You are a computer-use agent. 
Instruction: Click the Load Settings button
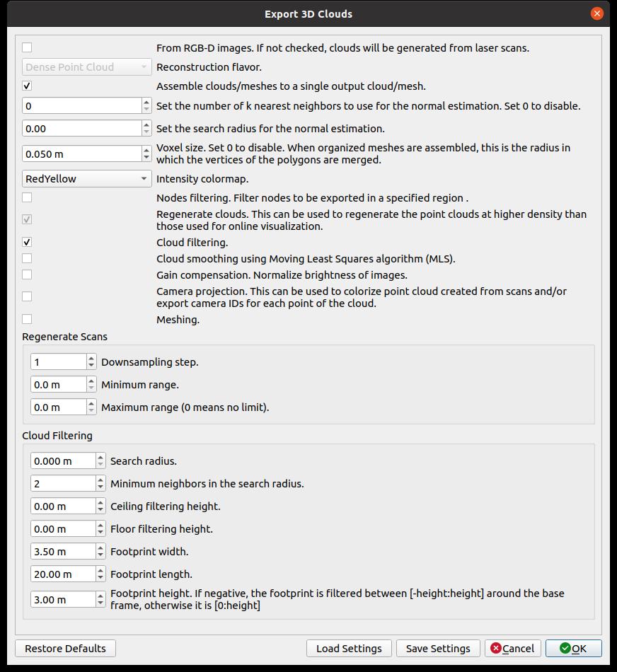point(349,649)
